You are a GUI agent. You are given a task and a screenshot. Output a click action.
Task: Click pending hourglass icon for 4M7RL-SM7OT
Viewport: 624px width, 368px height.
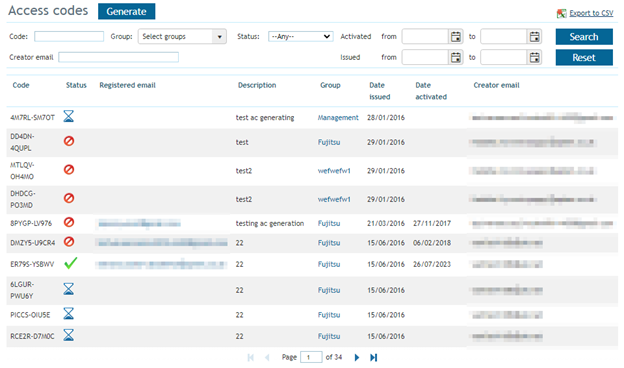tap(68, 116)
